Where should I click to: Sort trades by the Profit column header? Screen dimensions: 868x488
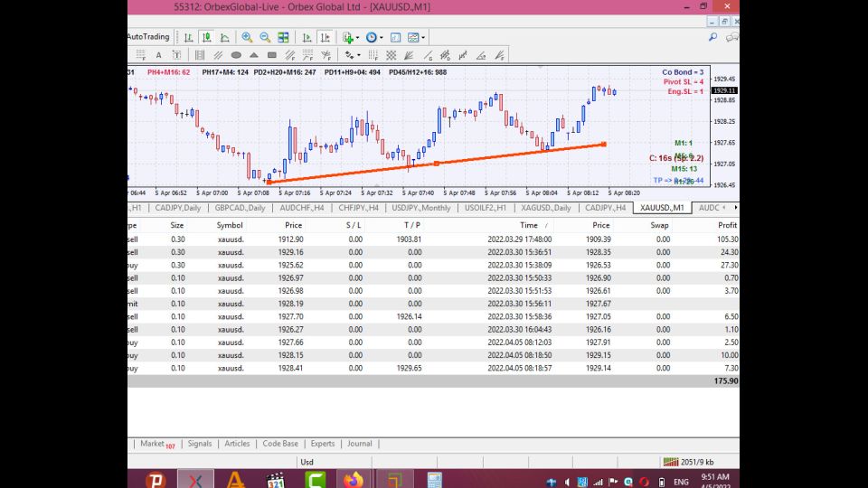(727, 225)
